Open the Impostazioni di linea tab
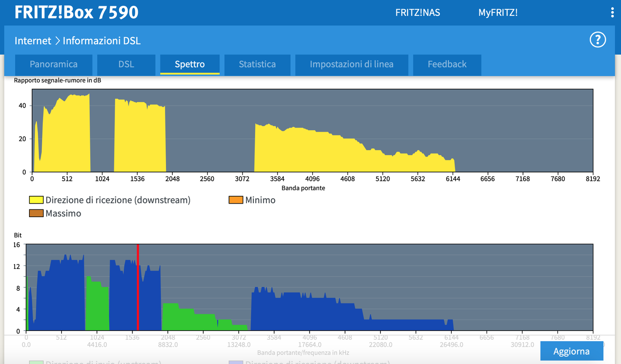This screenshot has height=364, width=621. 352,64
